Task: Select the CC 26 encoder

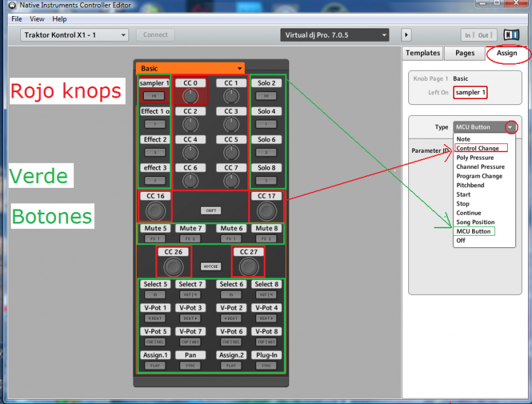Action: coord(174,267)
